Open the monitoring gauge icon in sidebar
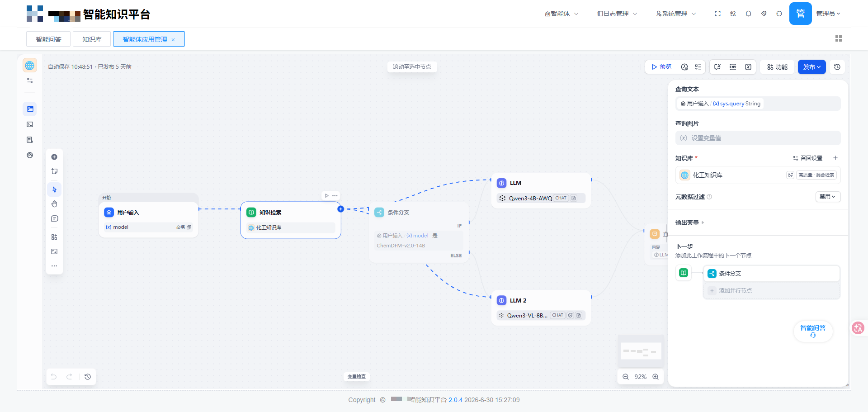Image resolution: width=868 pixels, height=412 pixels. coord(30,155)
